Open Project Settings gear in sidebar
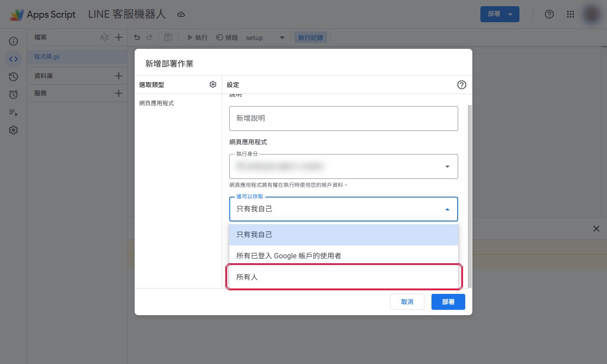This screenshot has width=607, height=364. [13, 130]
